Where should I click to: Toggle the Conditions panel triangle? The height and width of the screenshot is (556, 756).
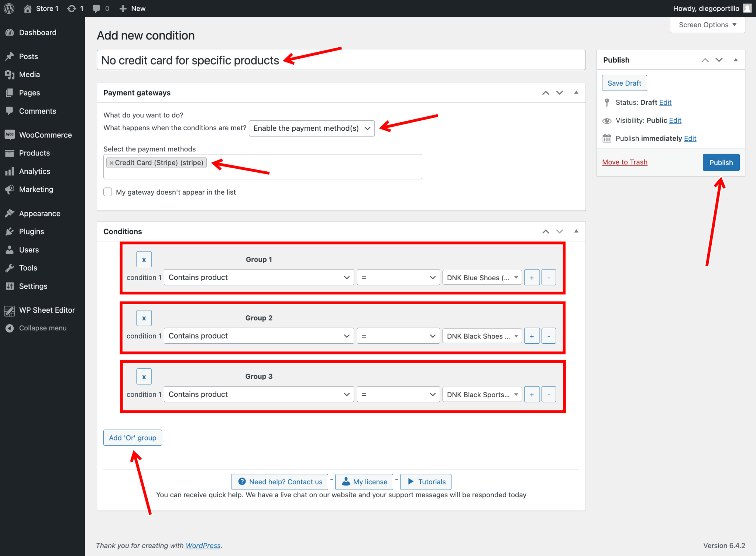[x=576, y=231]
